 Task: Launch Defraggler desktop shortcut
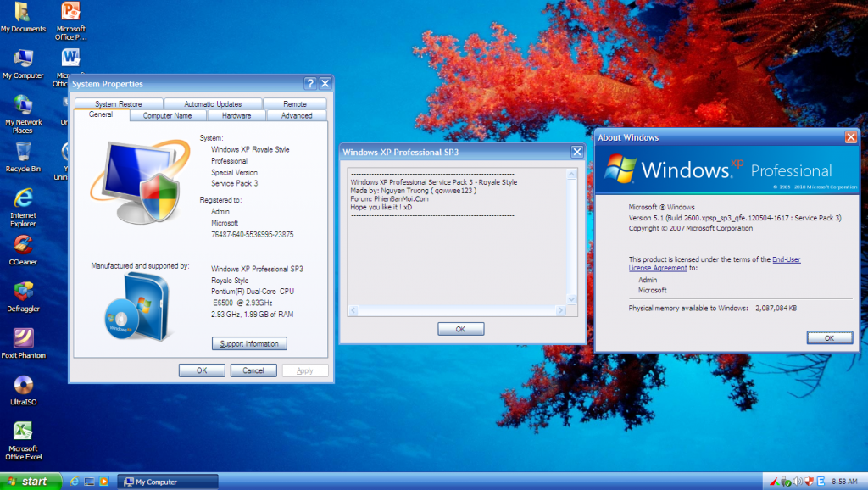pyautogui.click(x=23, y=297)
